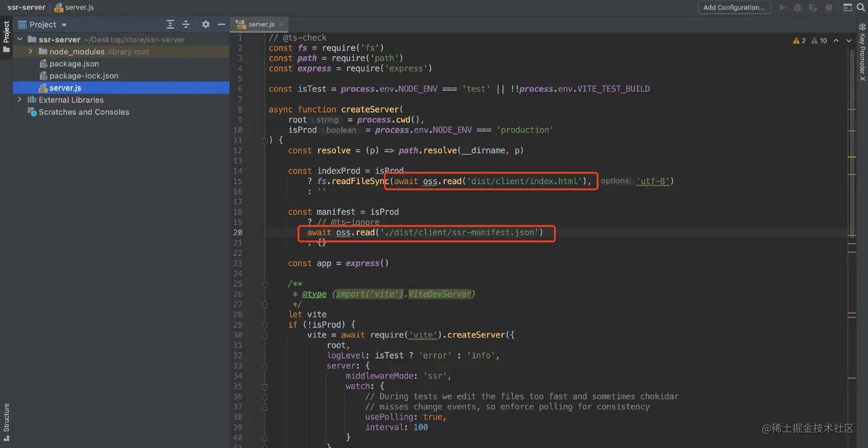The height and width of the screenshot is (448, 868).
Task: Click the Debug bug icon
Action: click(x=797, y=7)
